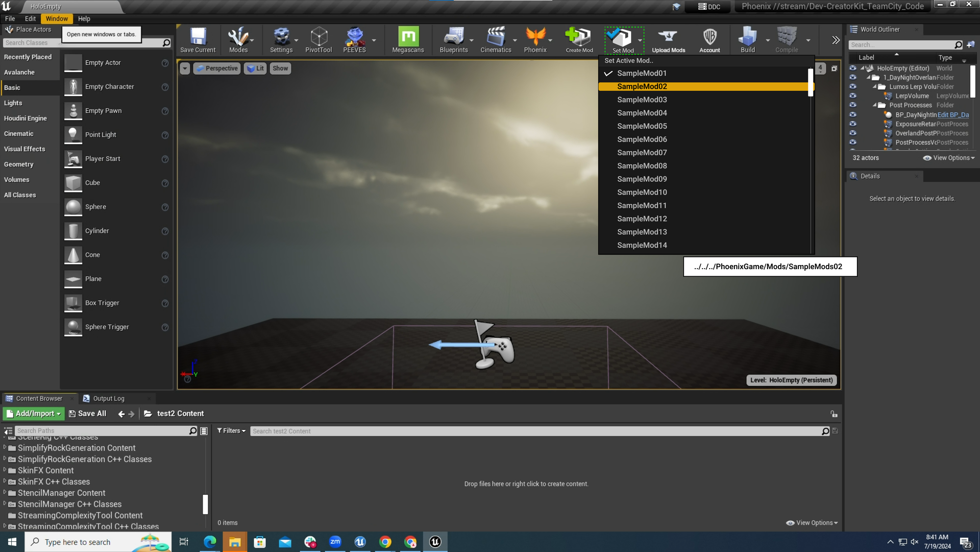Select SampleMod02 from the mod list

pos(642,86)
